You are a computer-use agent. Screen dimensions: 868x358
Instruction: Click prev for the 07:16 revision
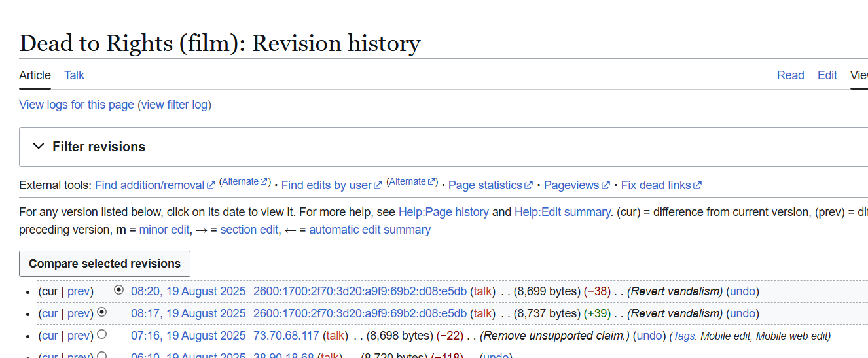79,336
